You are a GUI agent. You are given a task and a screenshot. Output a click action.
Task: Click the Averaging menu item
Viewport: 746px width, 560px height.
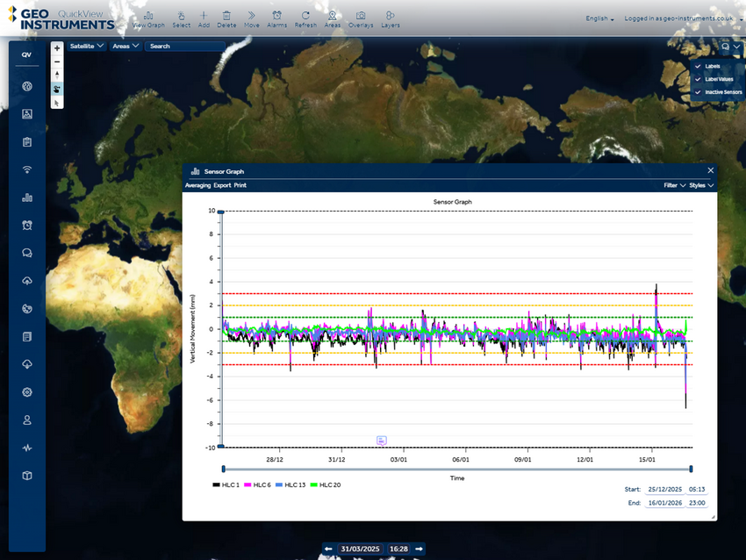click(198, 186)
